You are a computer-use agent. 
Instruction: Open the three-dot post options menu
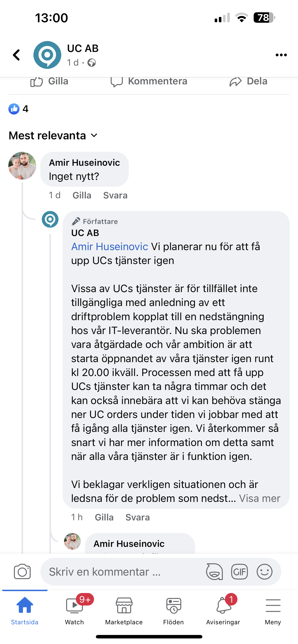281,55
